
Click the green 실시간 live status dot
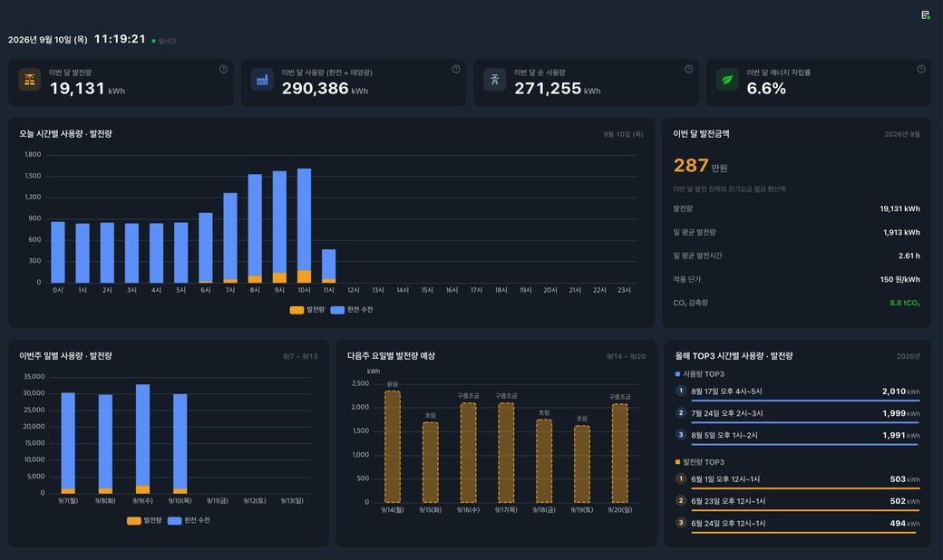click(x=153, y=41)
